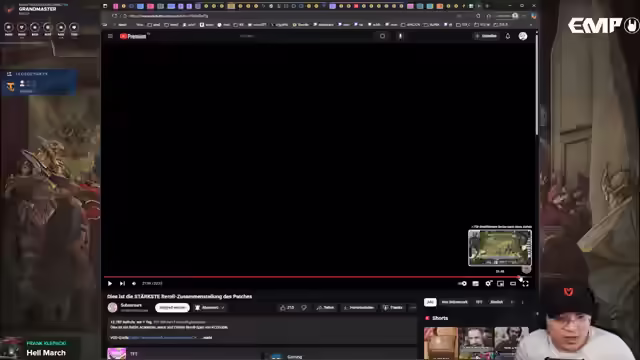Turn on subtitles in the player
The image size is (640, 360).
[x=476, y=283]
